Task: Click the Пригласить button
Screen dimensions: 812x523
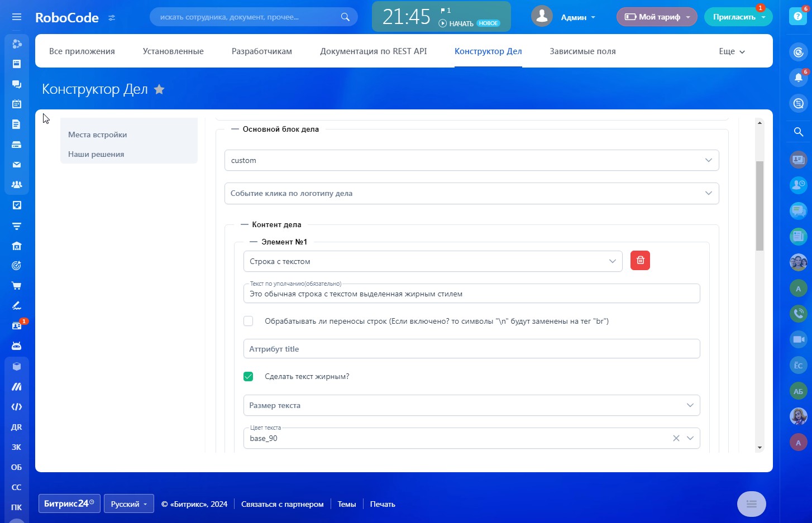Action: pyautogui.click(x=734, y=17)
